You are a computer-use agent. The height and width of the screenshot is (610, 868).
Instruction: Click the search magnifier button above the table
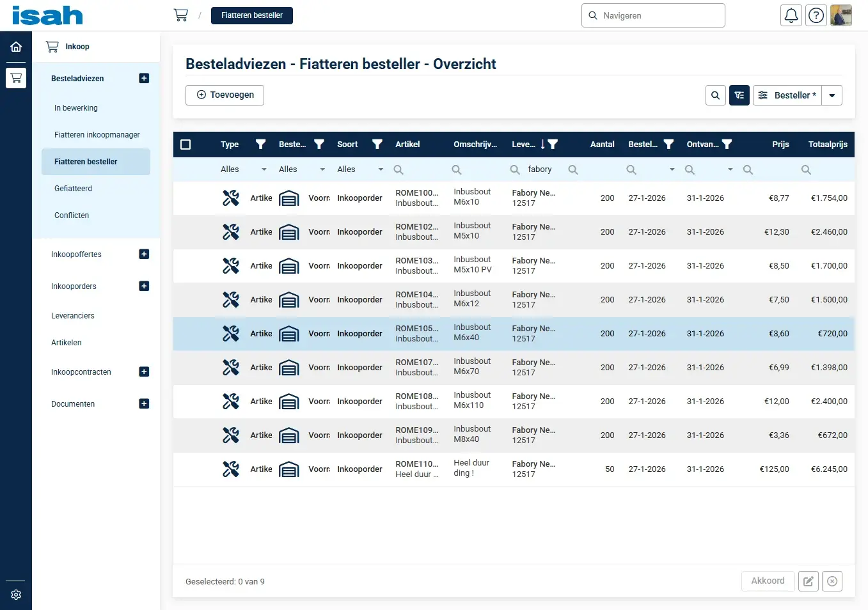pyautogui.click(x=716, y=95)
